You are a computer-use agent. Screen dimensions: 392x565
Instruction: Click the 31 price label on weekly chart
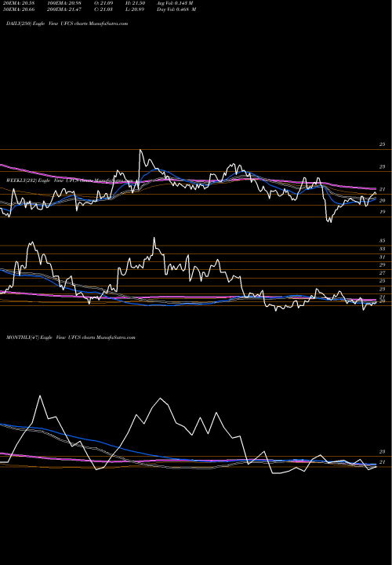(x=383, y=257)
